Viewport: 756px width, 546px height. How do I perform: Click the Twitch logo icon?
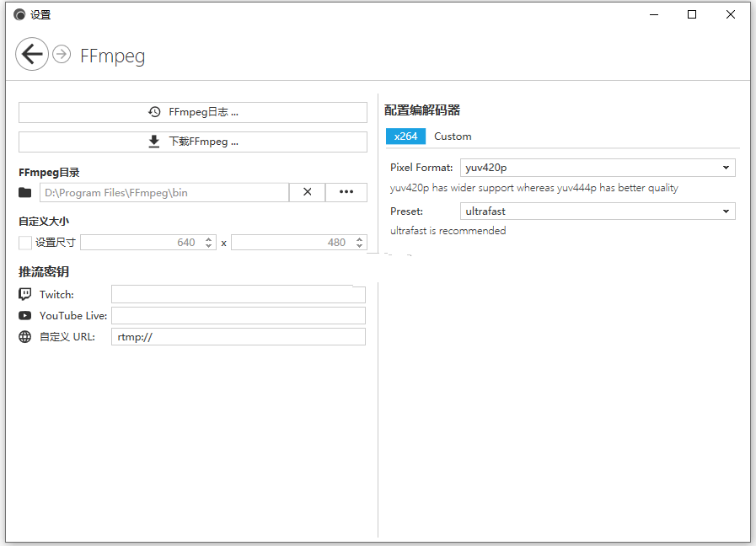(25, 294)
